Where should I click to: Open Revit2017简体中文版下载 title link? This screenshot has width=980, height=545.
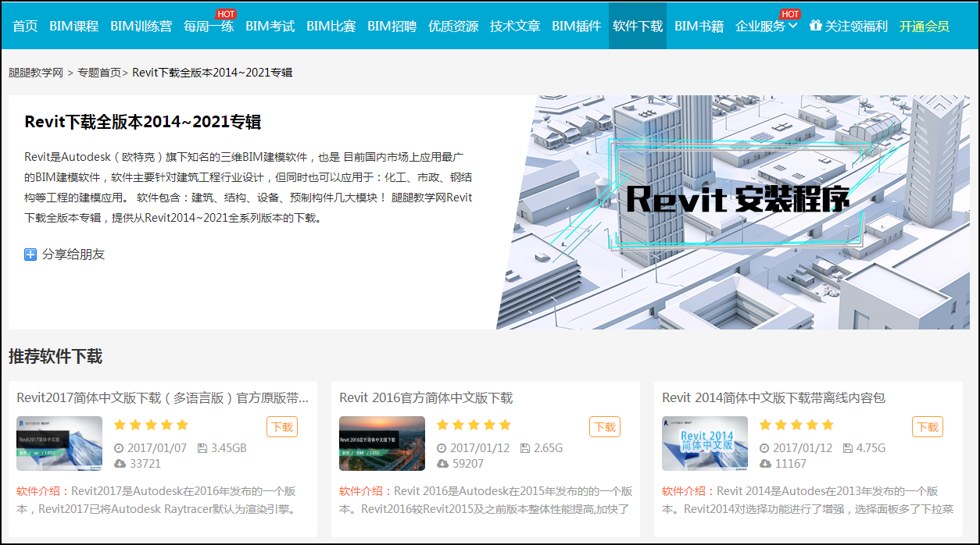(x=163, y=398)
